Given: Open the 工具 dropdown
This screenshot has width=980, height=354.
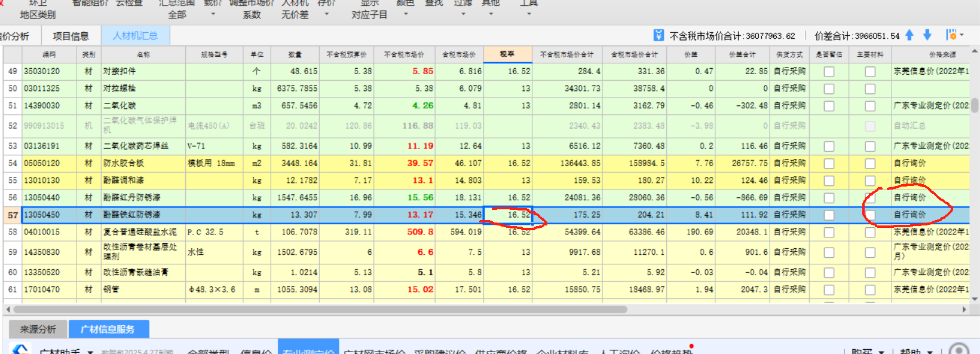Looking at the screenshot, I should [x=529, y=14].
